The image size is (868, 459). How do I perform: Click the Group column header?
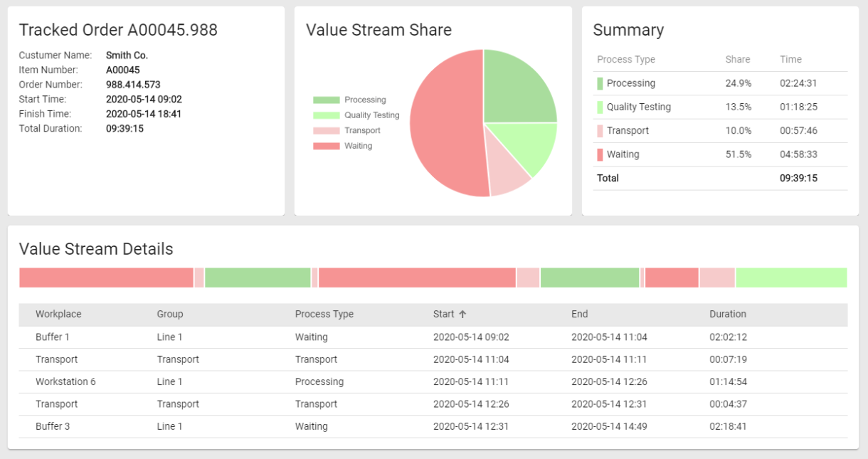(170, 315)
